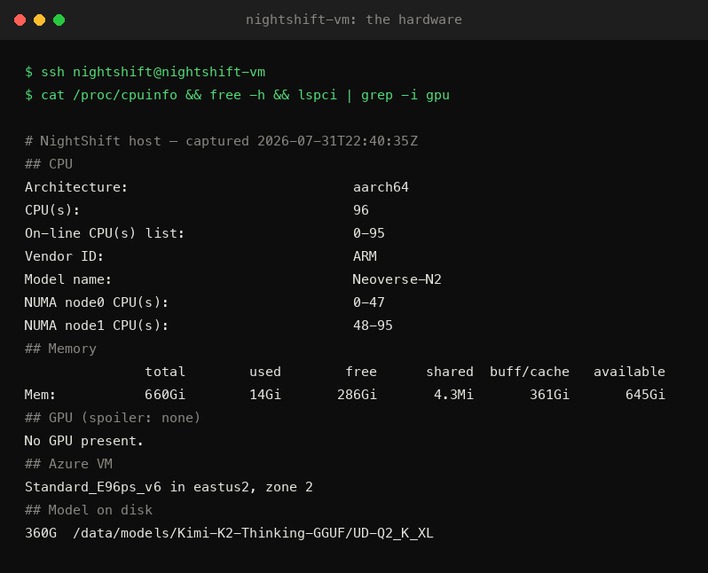This screenshot has height=573, width=708.
Task: Click the shared memory value '4.3Mi'
Action: pyautogui.click(x=454, y=395)
